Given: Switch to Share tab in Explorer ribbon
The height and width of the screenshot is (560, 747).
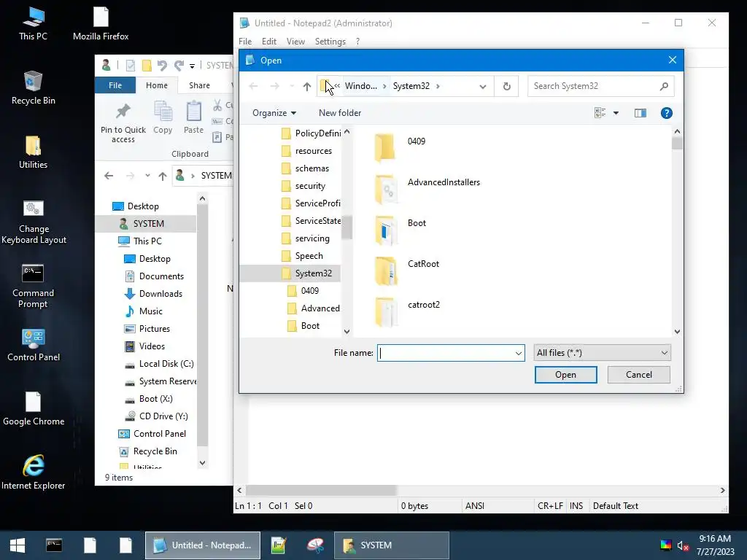Looking at the screenshot, I should [x=199, y=85].
